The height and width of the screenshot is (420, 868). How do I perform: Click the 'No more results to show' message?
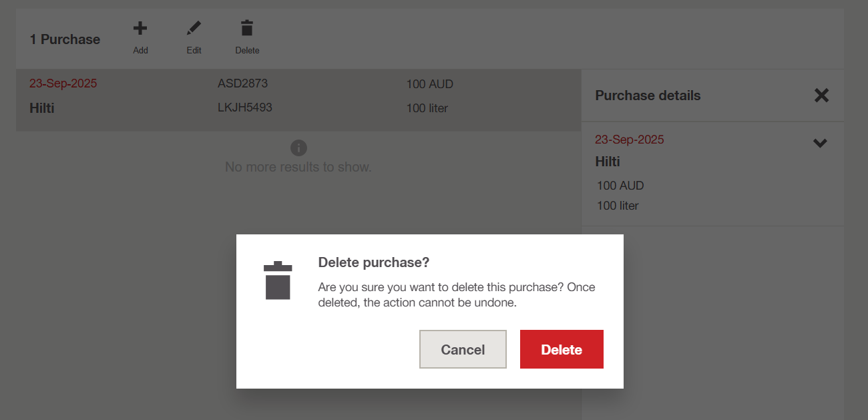tap(298, 167)
